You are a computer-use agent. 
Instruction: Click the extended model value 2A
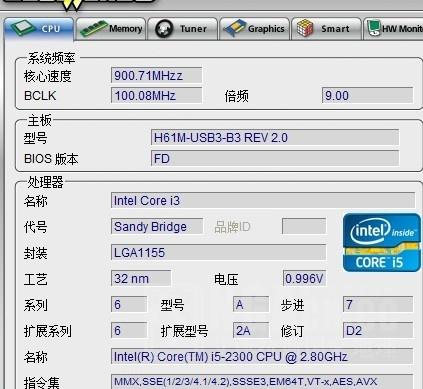[251, 330]
